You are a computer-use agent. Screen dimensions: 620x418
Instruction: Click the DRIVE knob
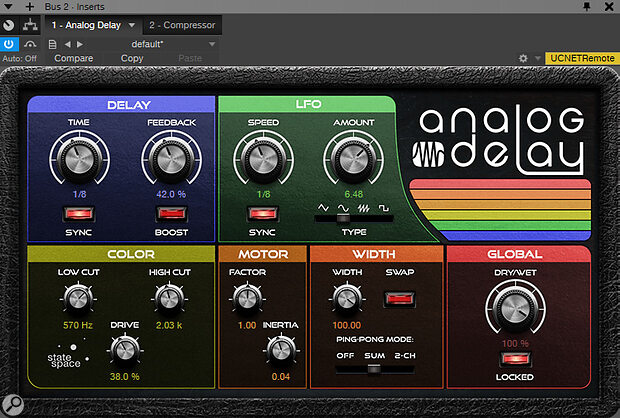tap(125, 350)
